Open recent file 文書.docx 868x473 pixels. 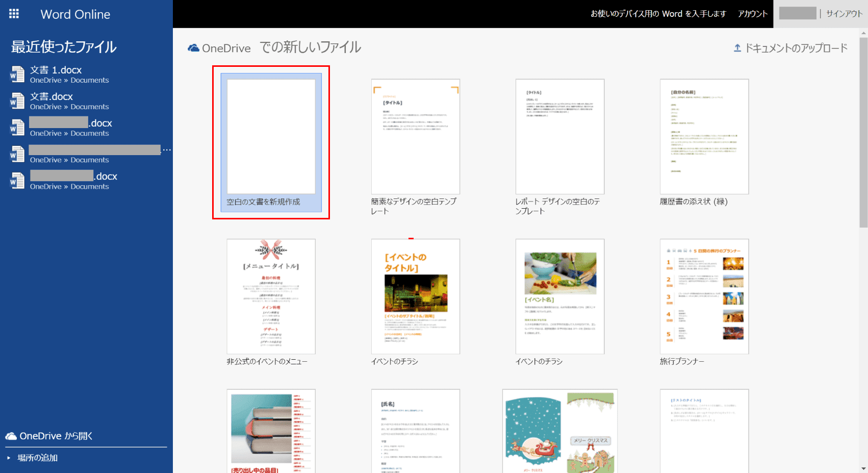tap(52, 96)
